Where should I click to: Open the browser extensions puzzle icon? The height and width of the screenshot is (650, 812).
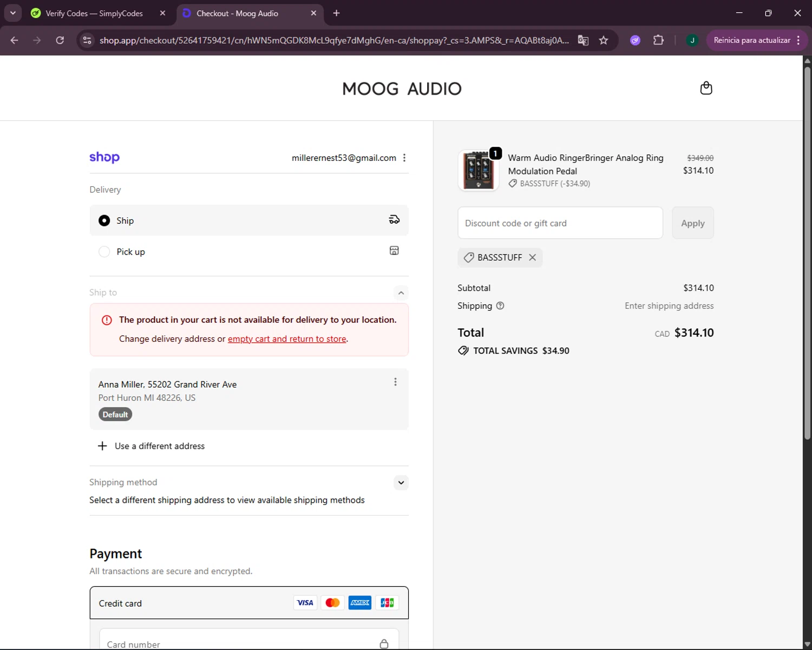[658, 40]
